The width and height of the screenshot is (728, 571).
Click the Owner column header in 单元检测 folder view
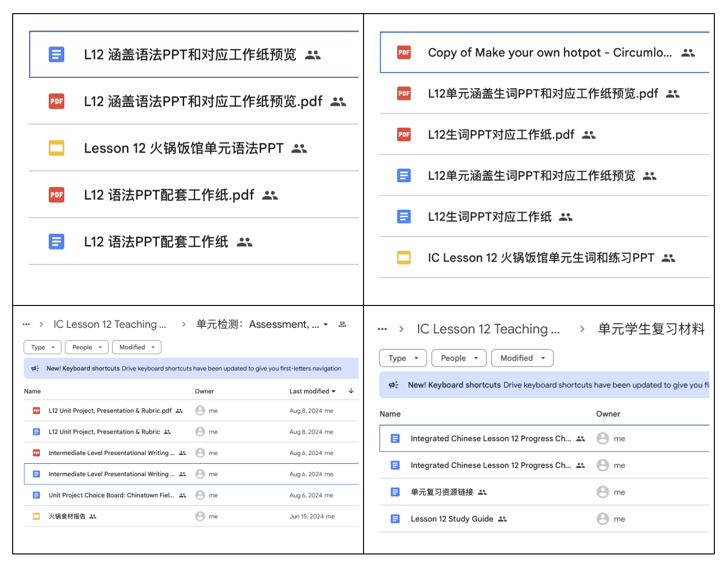(205, 391)
